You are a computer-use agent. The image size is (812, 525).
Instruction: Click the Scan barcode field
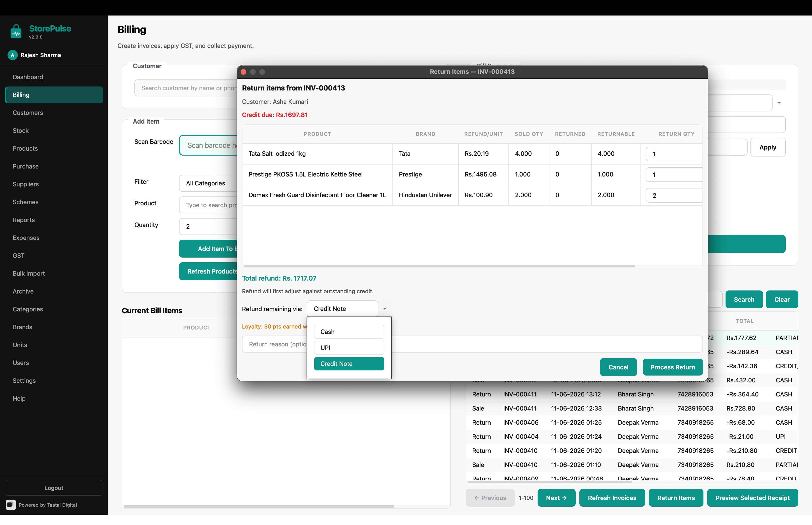click(x=208, y=145)
